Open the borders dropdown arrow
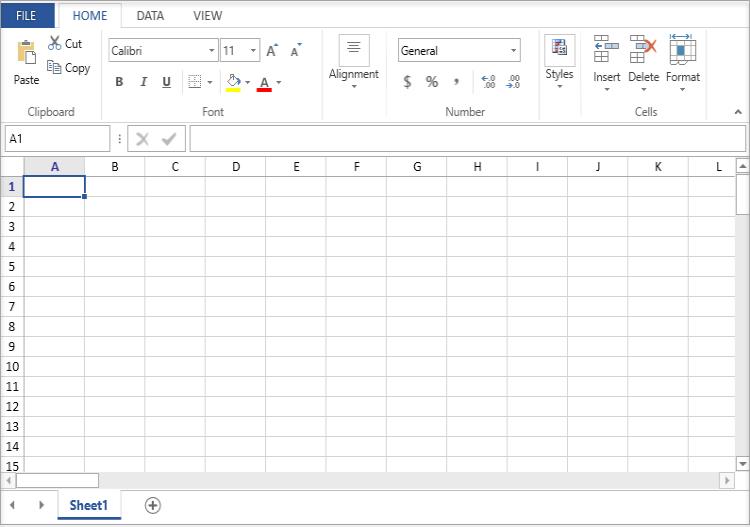This screenshot has height=527, width=750. [210, 83]
